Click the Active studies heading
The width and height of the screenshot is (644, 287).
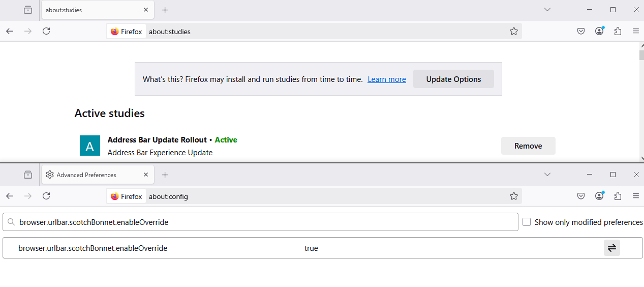coord(110,113)
